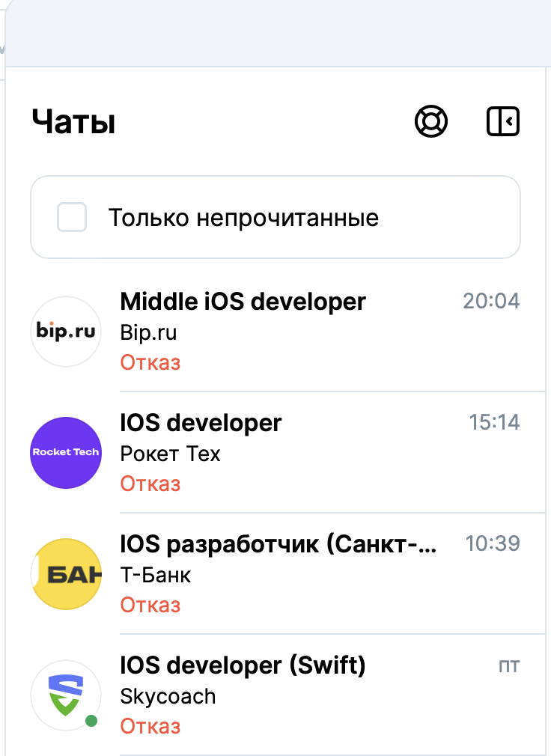Viewport: 551px width, 756px height.
Task: Click the Rocket Tech purple logo
Action: point(66,453)
